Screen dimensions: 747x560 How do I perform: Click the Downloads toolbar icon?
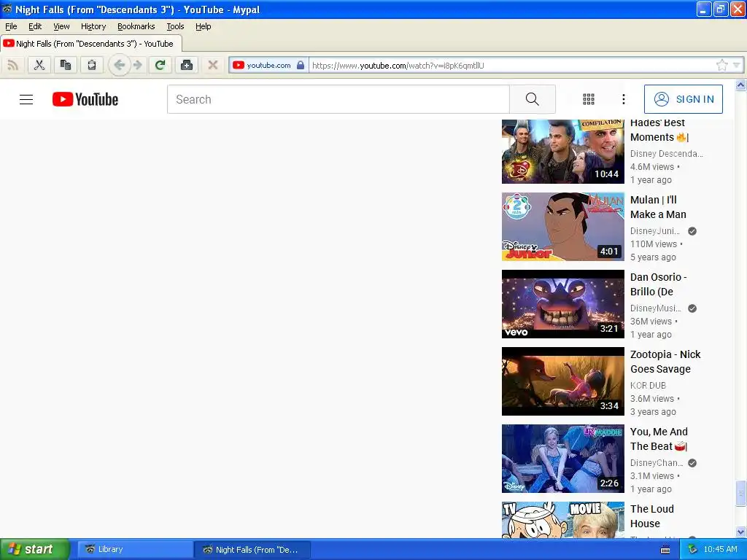point(187,65)
